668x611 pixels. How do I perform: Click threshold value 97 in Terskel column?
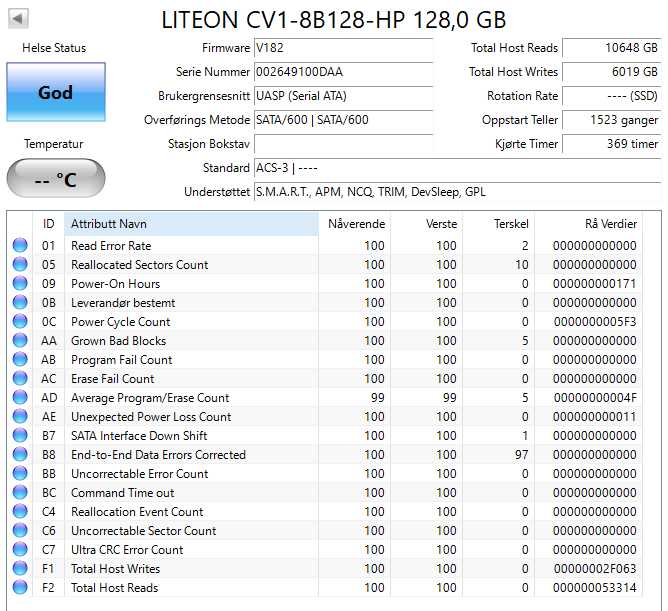pos(521,455)
